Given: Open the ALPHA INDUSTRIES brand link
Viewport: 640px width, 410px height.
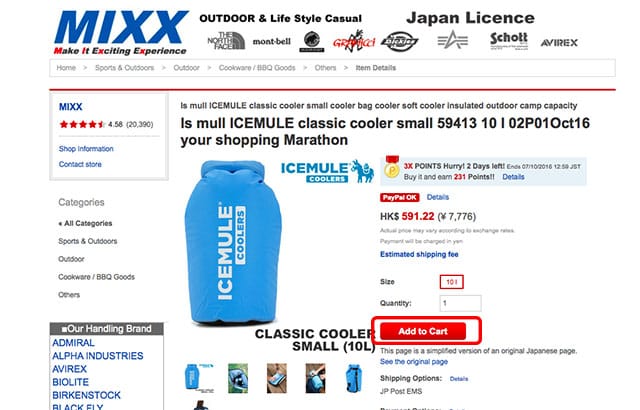Looking at the screenshot, I should point(98,356).
